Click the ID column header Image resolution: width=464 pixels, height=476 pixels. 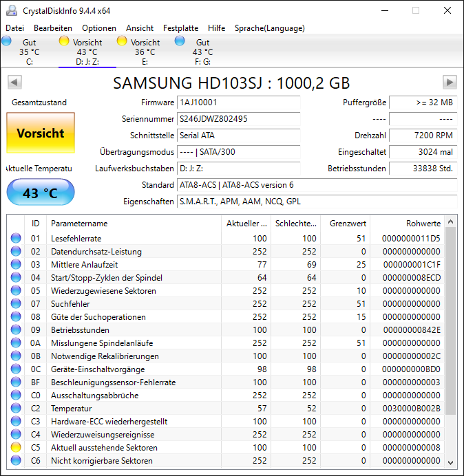pos(35,224)
